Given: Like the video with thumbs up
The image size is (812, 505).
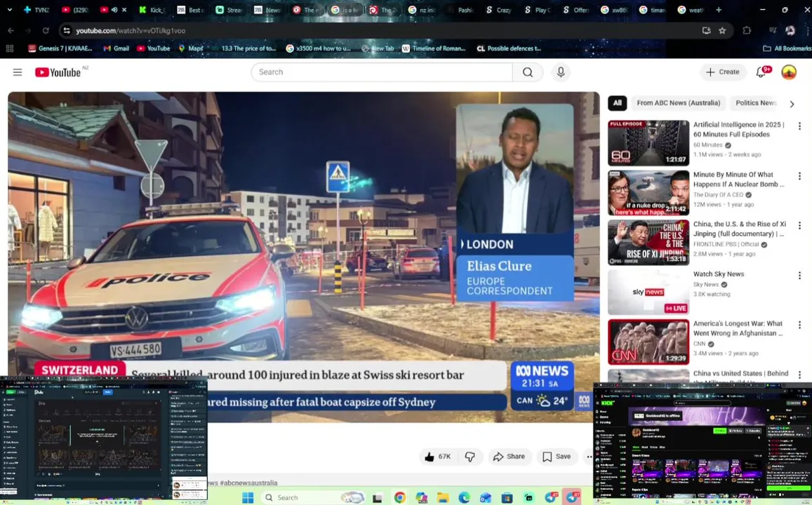Looking at the screenshot, I should pyautogui.click(x=438, y=457).
